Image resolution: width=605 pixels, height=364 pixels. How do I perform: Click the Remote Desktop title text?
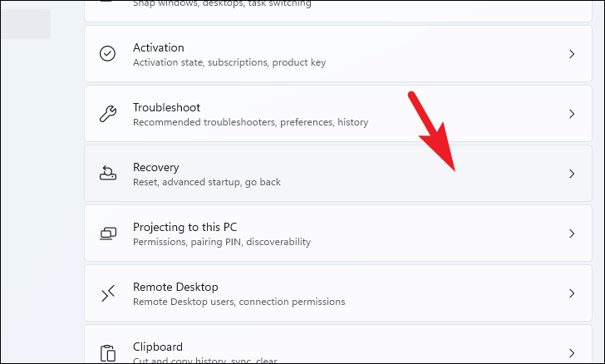[175, 287]
